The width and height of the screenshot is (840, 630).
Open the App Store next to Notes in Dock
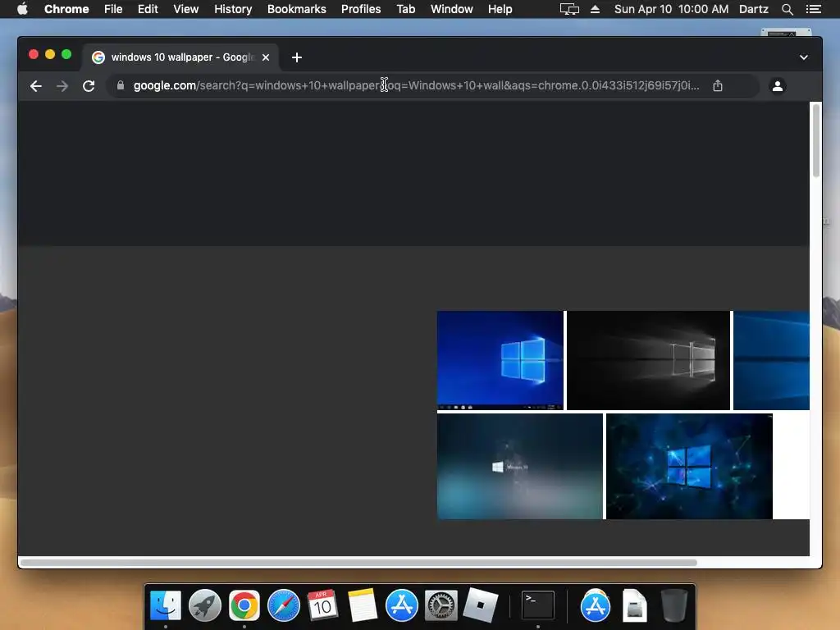click(402, 605)
